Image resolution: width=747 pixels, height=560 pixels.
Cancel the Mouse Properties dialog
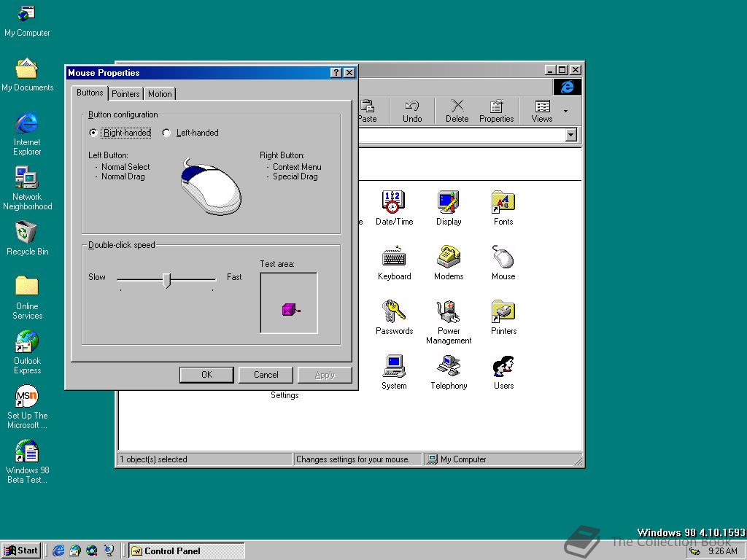266,374
